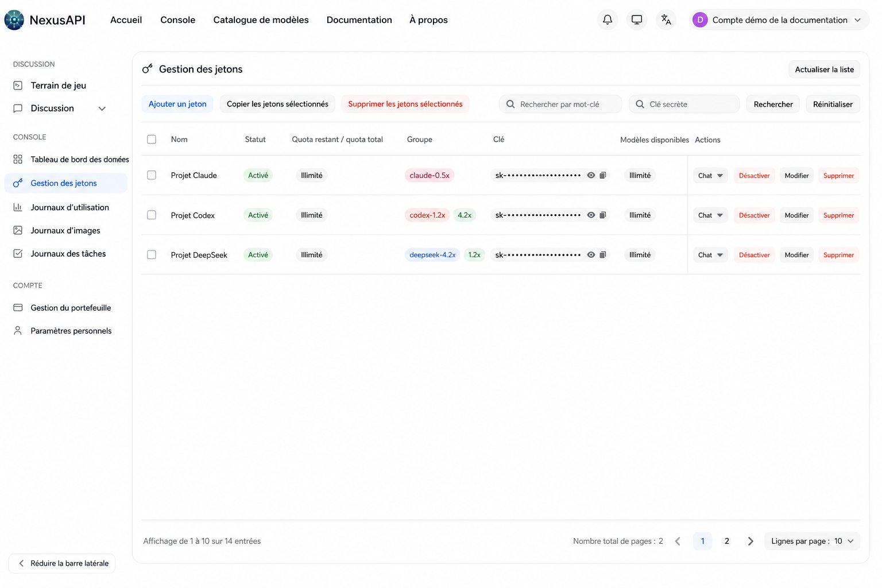This screenshot has height=588, width=882.
Task: Select the header select-all checkbox
Action: [152, 139]
